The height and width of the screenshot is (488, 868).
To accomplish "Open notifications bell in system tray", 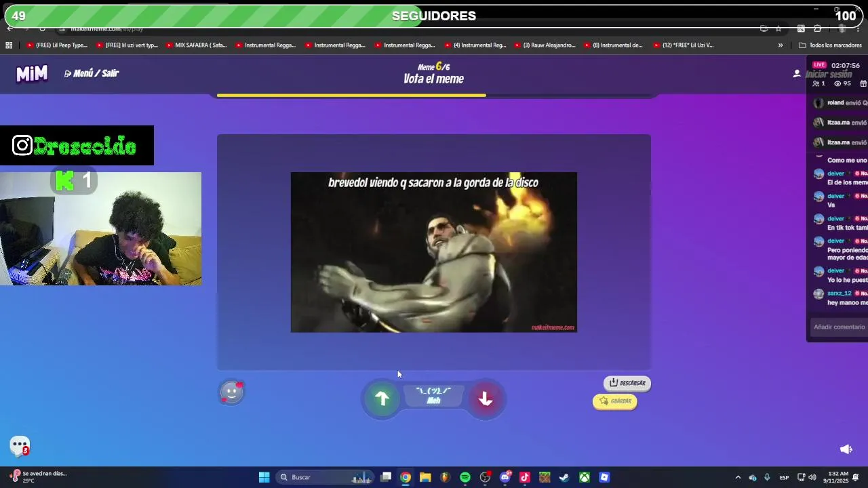I will 856,477.
